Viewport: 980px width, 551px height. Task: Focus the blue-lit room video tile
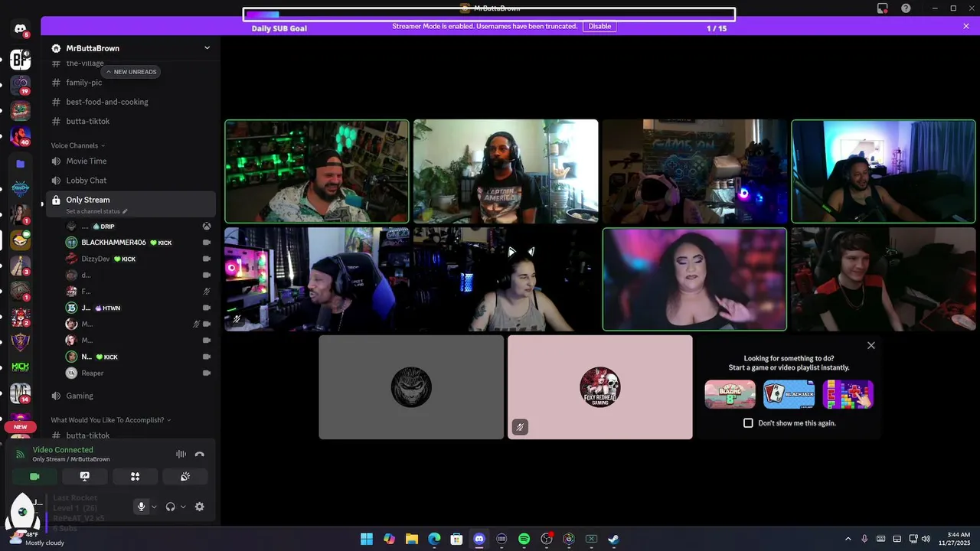click(884, 171)
